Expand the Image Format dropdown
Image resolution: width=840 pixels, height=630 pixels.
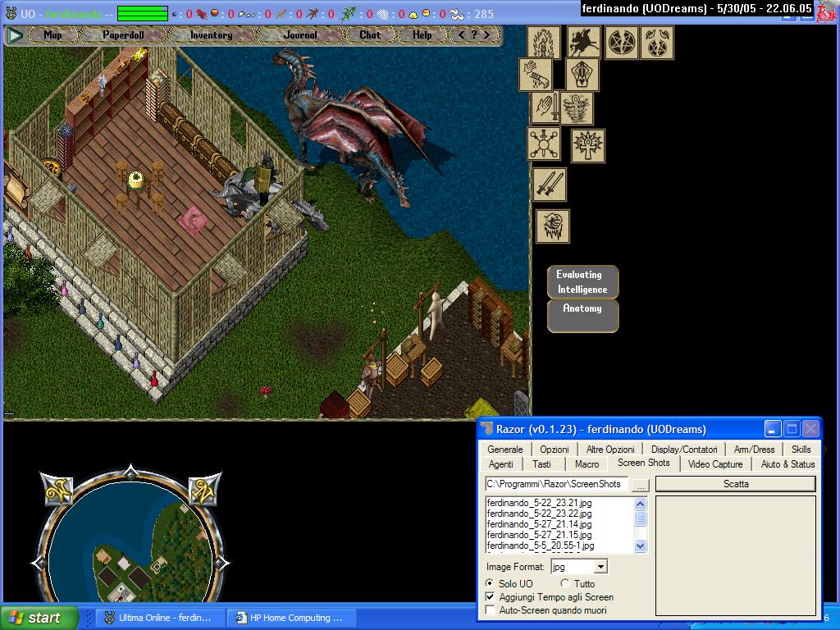click(600, 567)
